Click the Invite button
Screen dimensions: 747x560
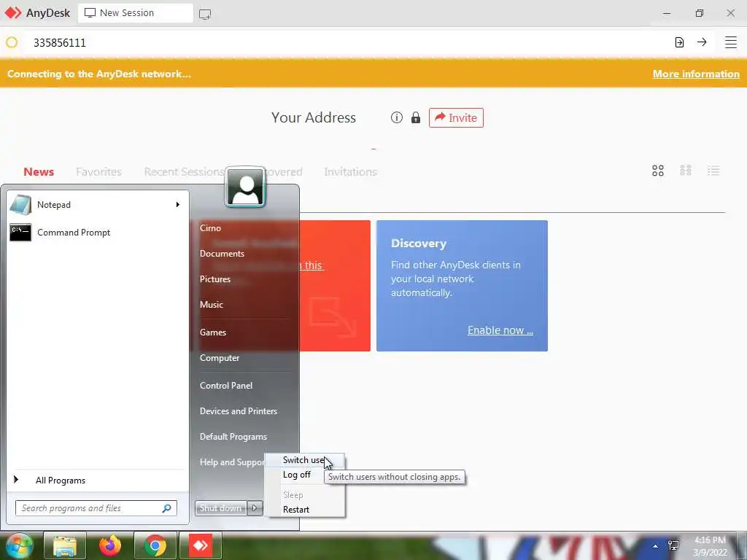[456, 117]
